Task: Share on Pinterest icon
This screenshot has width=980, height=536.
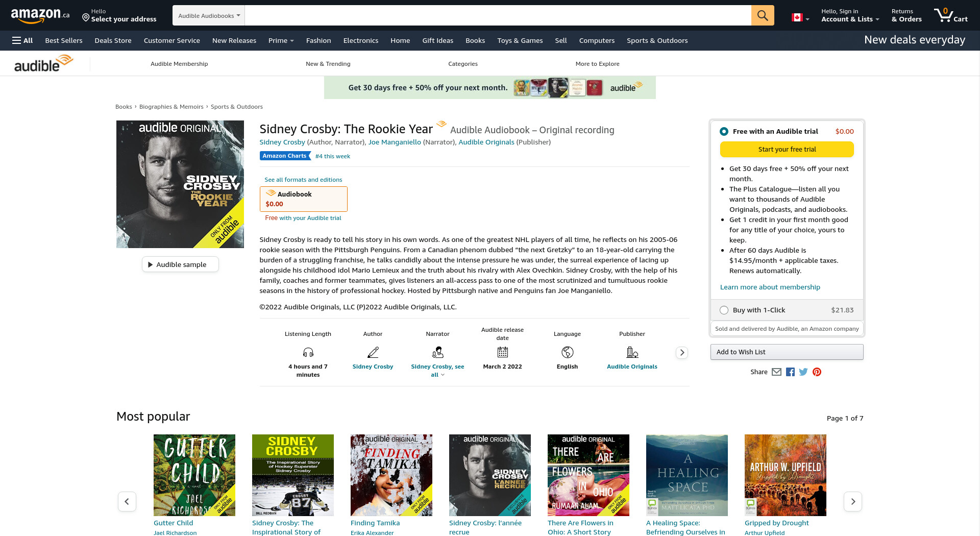Action: point(817,372)
